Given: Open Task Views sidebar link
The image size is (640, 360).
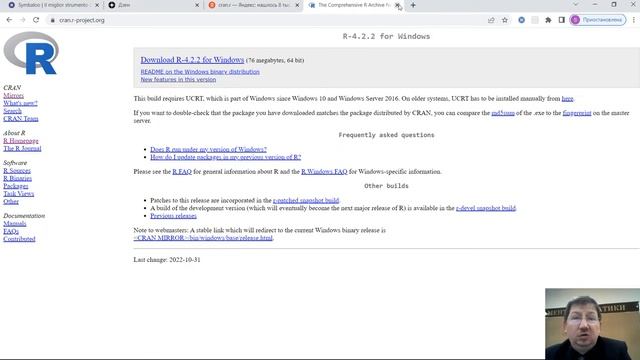Looking at the screenshot, I should click(x=18, y=194).
